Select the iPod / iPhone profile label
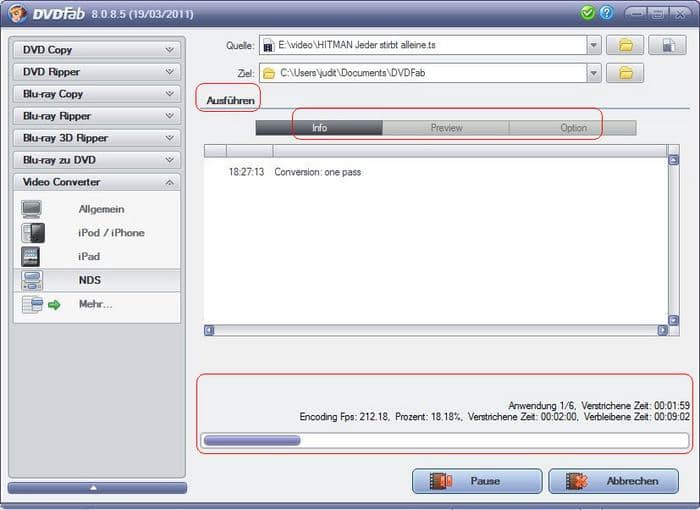 [x=111, y=233]
